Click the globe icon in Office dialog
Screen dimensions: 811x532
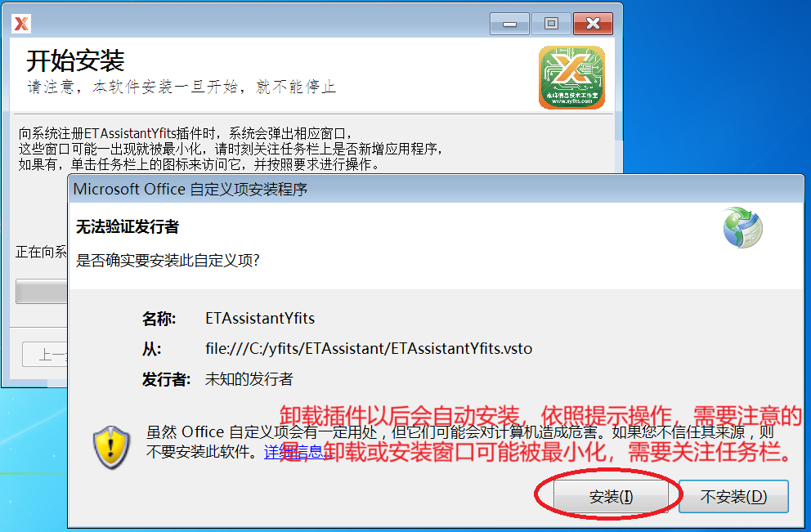pyautogui.click(x=742, y=228)
